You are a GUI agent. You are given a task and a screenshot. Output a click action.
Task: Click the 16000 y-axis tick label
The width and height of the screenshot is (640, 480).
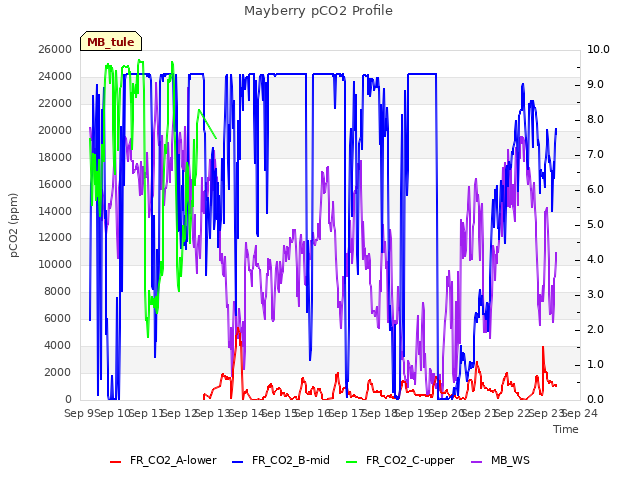[55, 184]
